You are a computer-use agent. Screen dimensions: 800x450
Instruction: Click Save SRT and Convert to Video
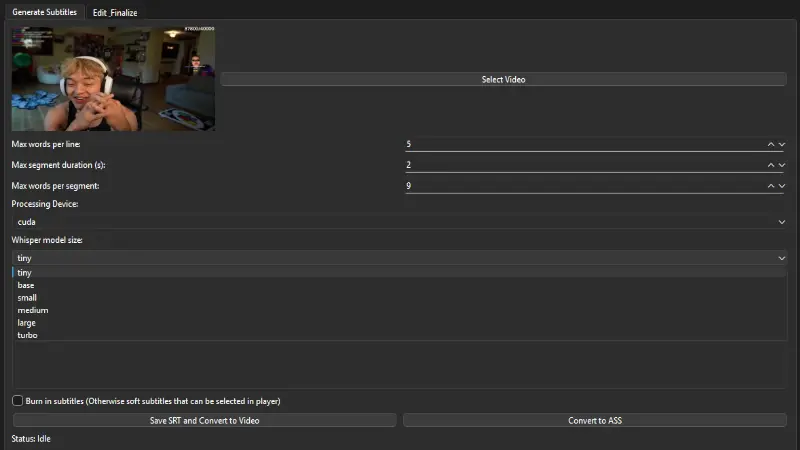click(x=205, y=420)
